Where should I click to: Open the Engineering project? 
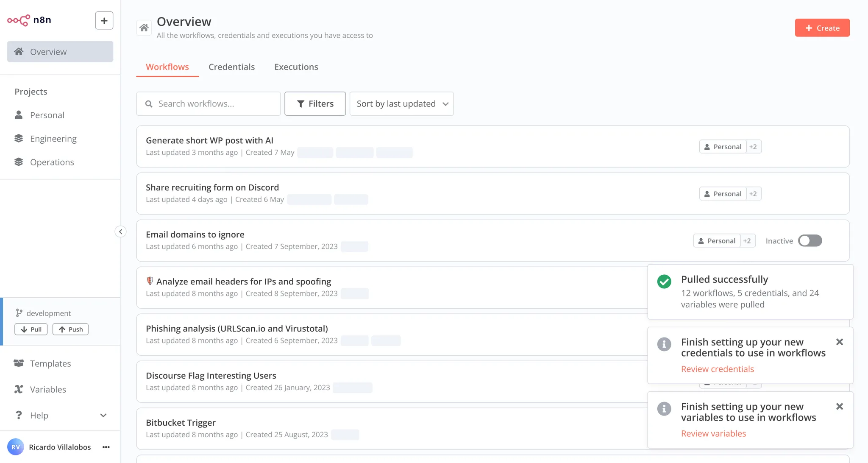tap(53, 138)
